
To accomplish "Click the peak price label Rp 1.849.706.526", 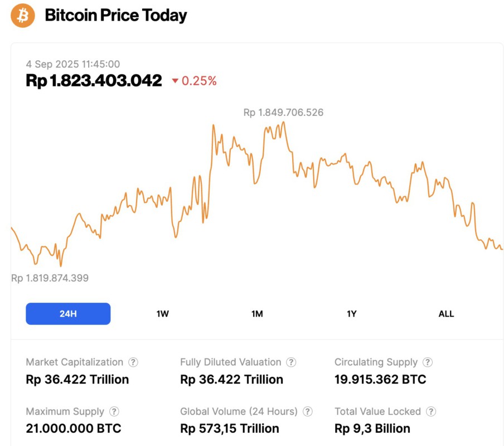I will tap(283, 112).
